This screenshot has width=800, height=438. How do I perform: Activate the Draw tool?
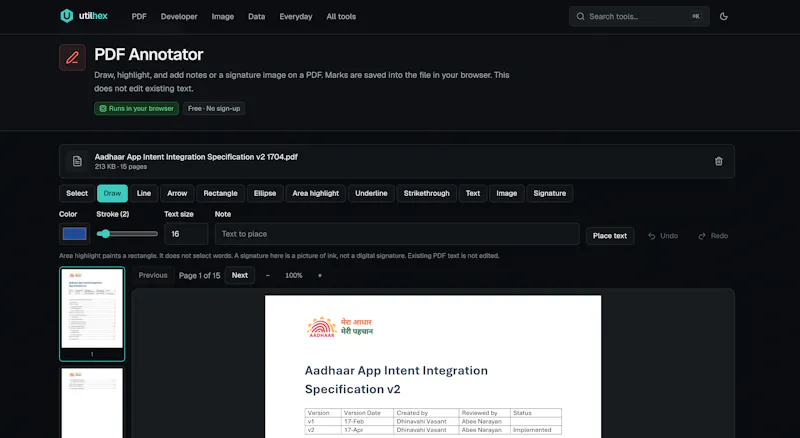pos(112,193)
